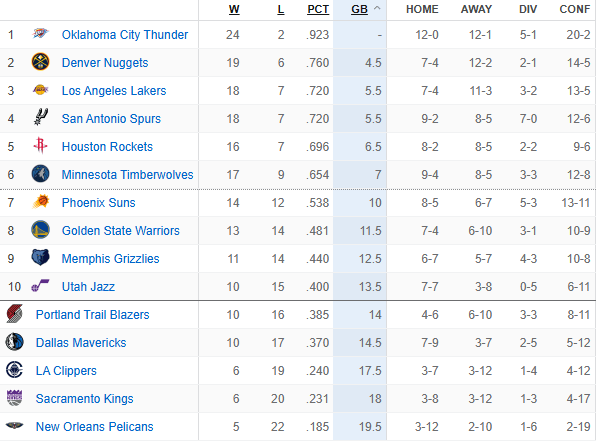Click the Houston Rockets logo icon
This screenshot has width=596, height=441.
40,146
